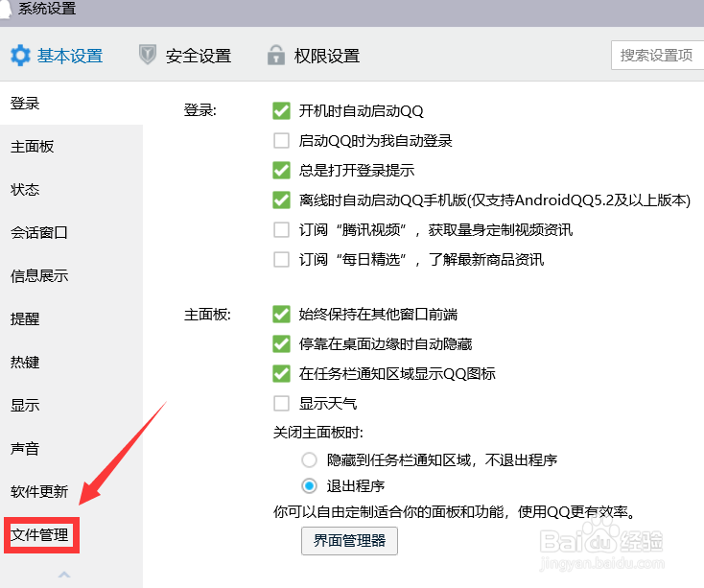
Task: Uncheck 始终保持在其他窗口前端
Action: coord(282,315)
